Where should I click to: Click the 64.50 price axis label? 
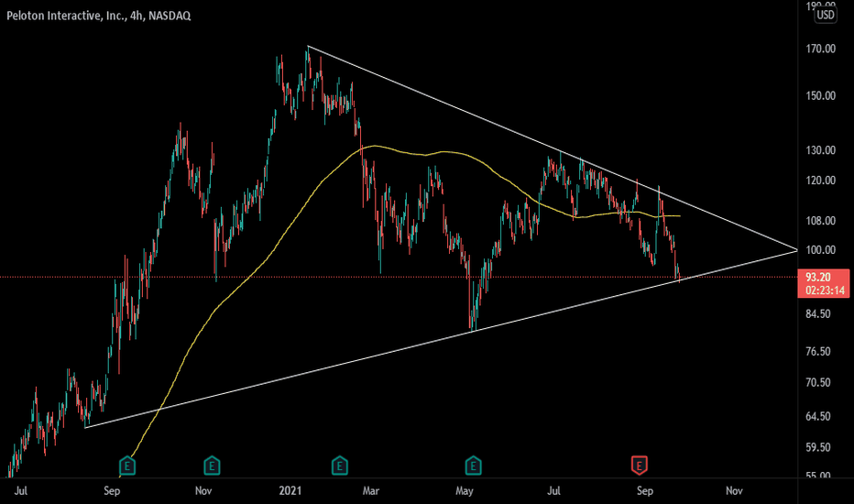coord(818,416)
